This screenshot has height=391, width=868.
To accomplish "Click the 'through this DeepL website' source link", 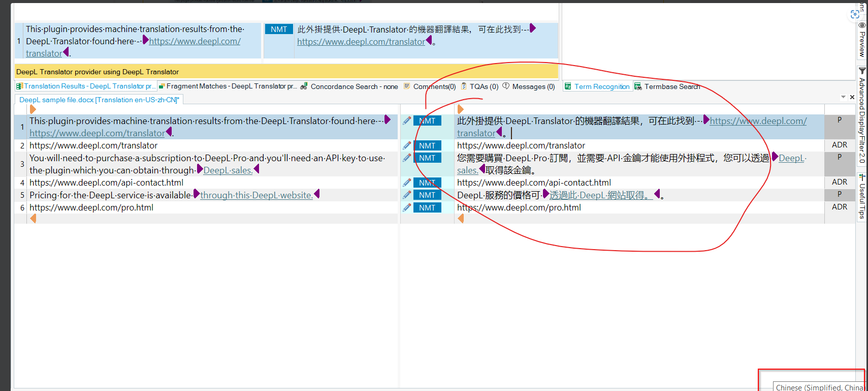I will 256,195.
